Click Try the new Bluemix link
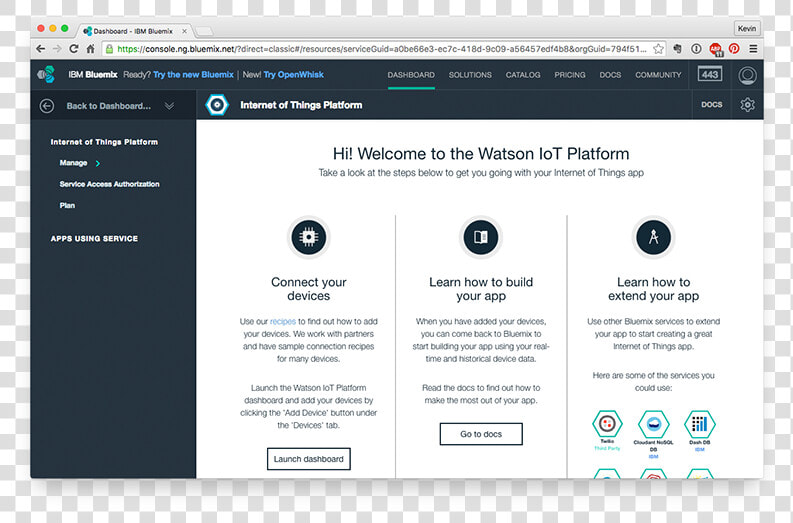Screen dimensions: 793x523 [x=193, y=75]
